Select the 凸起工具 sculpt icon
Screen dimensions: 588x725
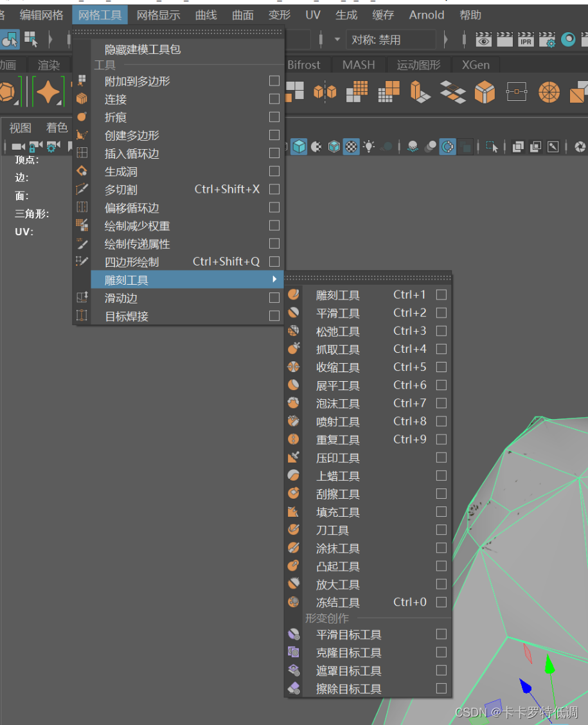click(294, 566)
